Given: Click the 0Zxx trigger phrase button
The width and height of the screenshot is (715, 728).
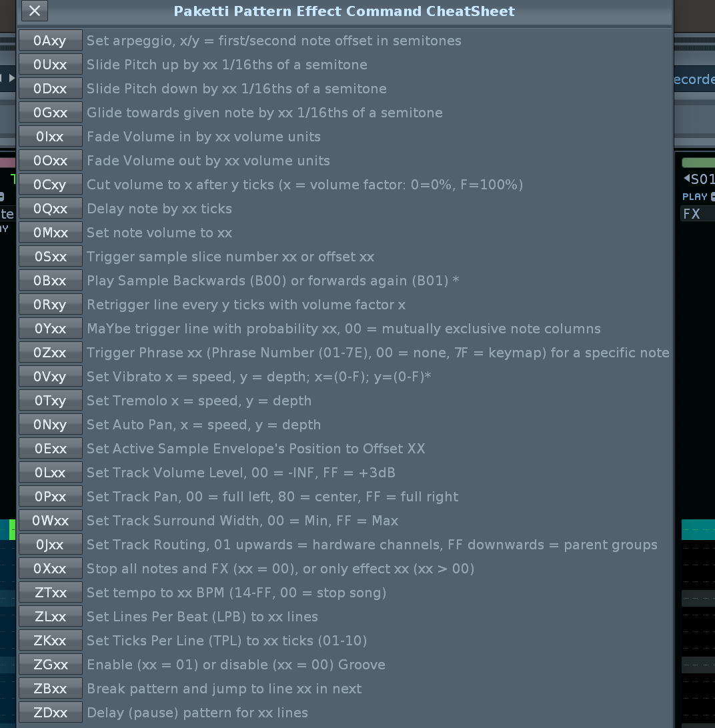Looking at the screenshot, I should point(51,353).
